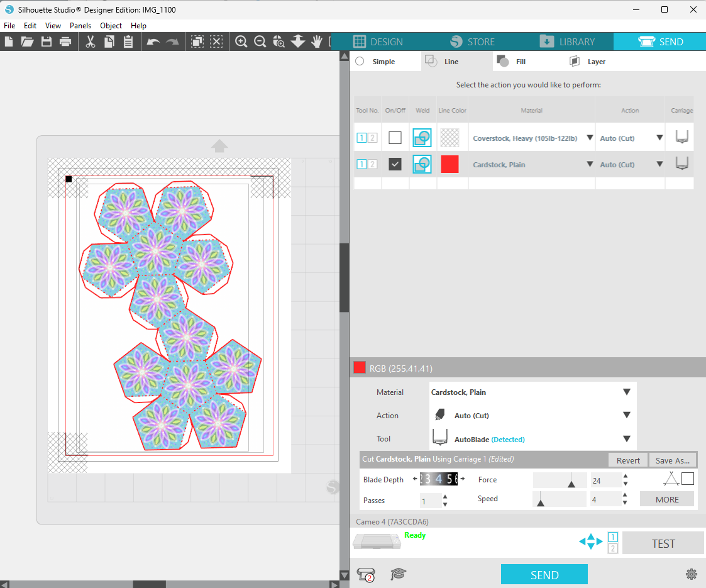The width and height of the screenshot is (706, 588).
Task: Uncheck the Cardstock, Plain On/Off box
Action: pos(395,164)
